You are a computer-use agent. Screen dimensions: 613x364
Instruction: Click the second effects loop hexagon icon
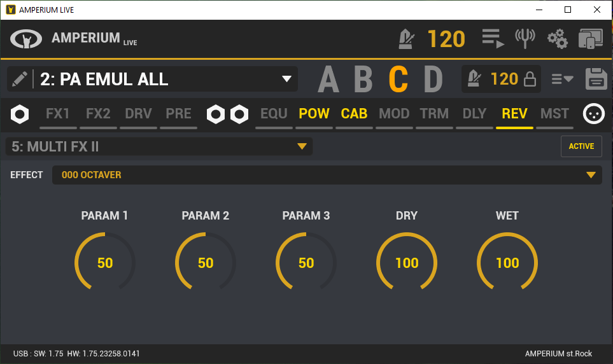click(239, 114)
